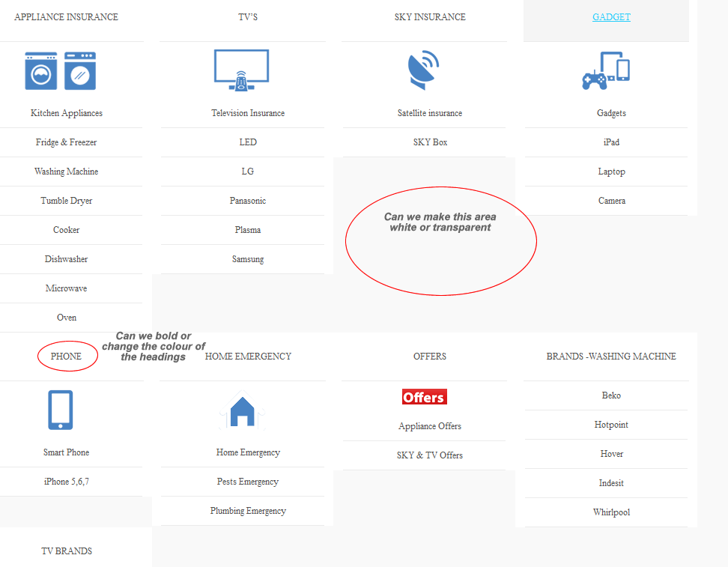Open the HOME EMERGENCY heading

[248, 357]
